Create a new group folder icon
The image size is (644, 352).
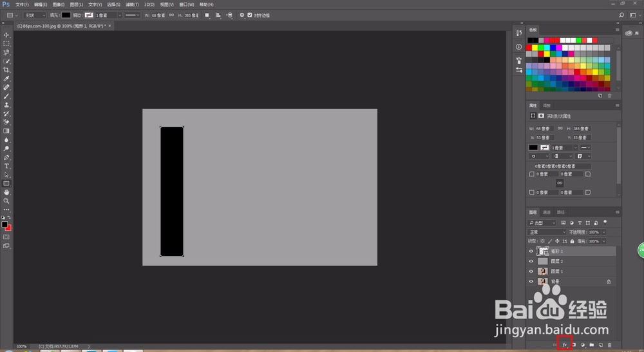[591, 345]
